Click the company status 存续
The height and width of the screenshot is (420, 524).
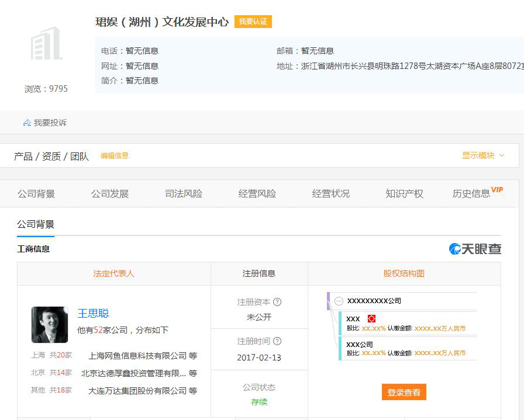259,402
